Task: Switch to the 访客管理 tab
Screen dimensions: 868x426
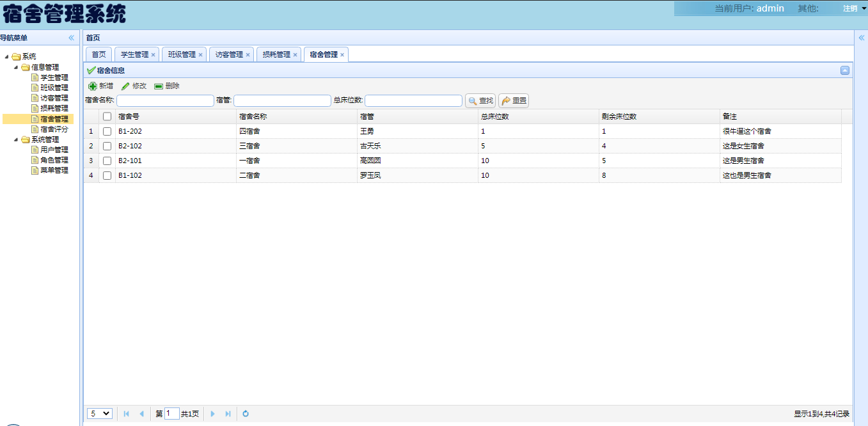Action: point(229,55)
